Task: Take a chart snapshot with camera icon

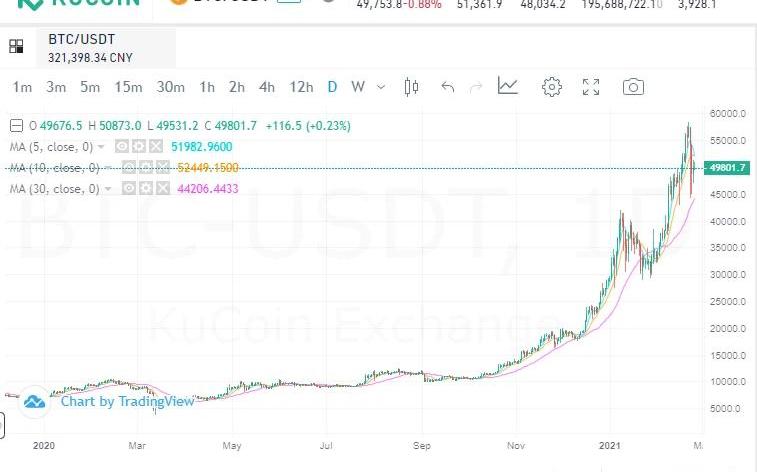Action: pos(633,87)
